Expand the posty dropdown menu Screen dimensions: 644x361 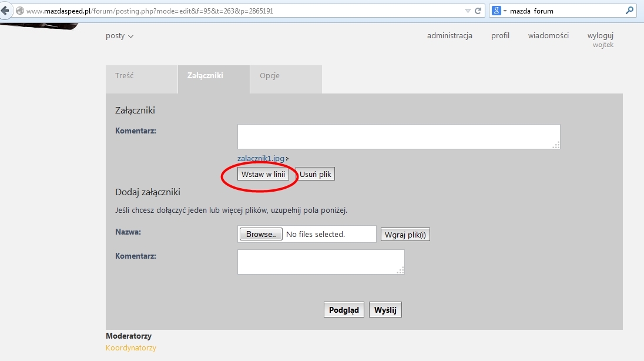point(119,36)
